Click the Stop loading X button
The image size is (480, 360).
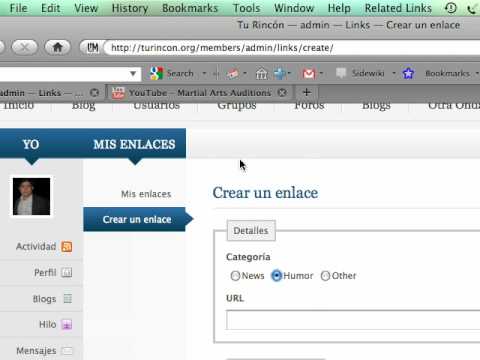pos(24,48)
